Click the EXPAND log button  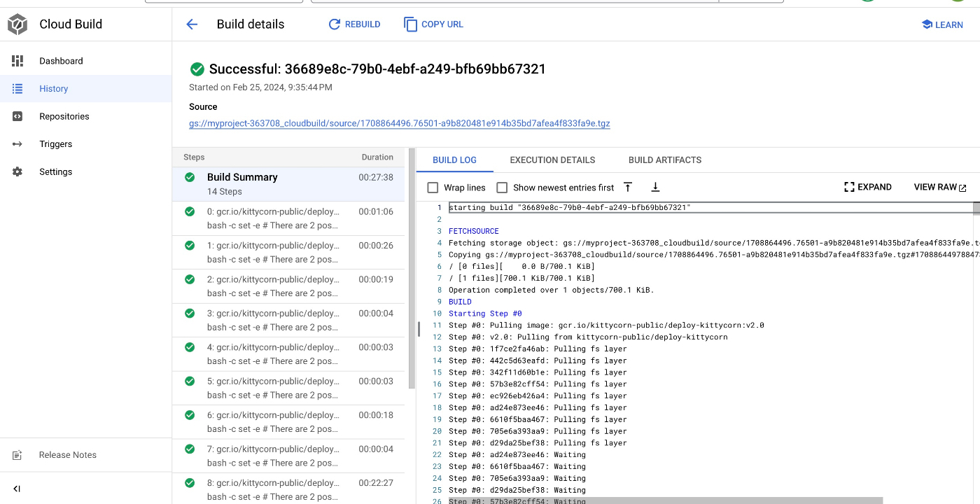pos(868,187)
